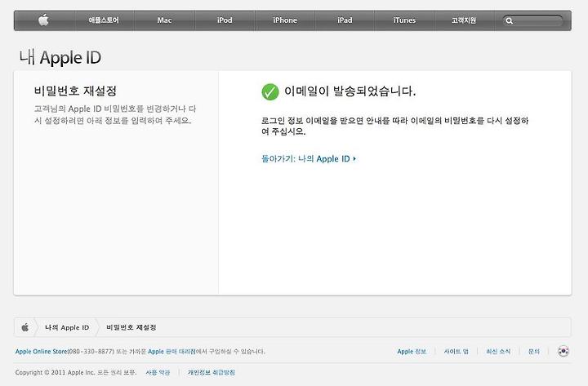Go to the Mac navigation tab
588x386 pixels.
(x=164, y=20)
